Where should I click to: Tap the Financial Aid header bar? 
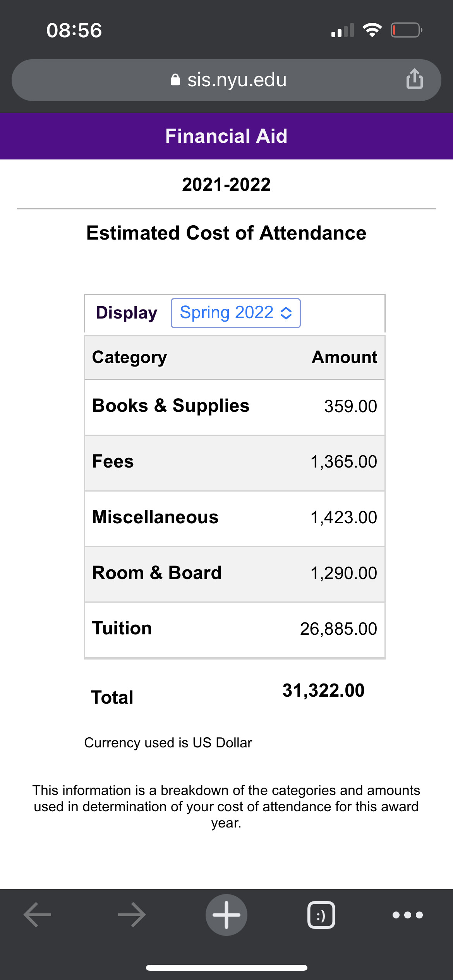(x=226, y=136)
